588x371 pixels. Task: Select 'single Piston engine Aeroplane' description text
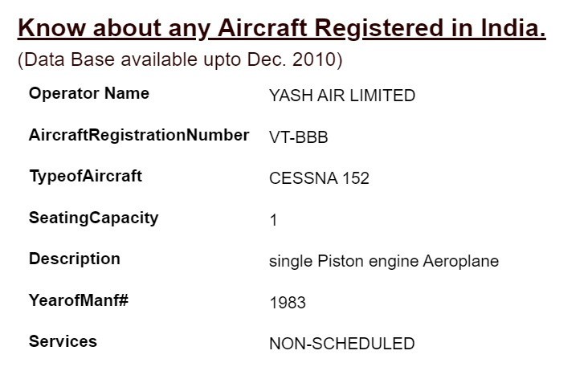383,261
